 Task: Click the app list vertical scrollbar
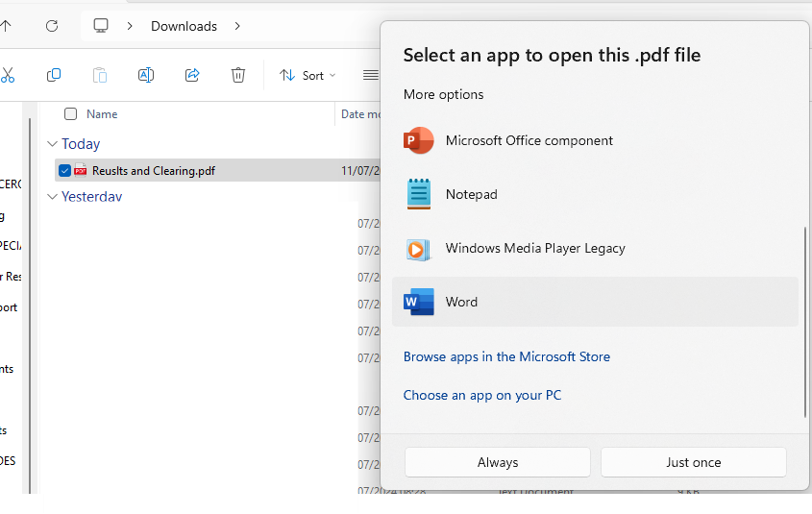(x=804, y=322)
